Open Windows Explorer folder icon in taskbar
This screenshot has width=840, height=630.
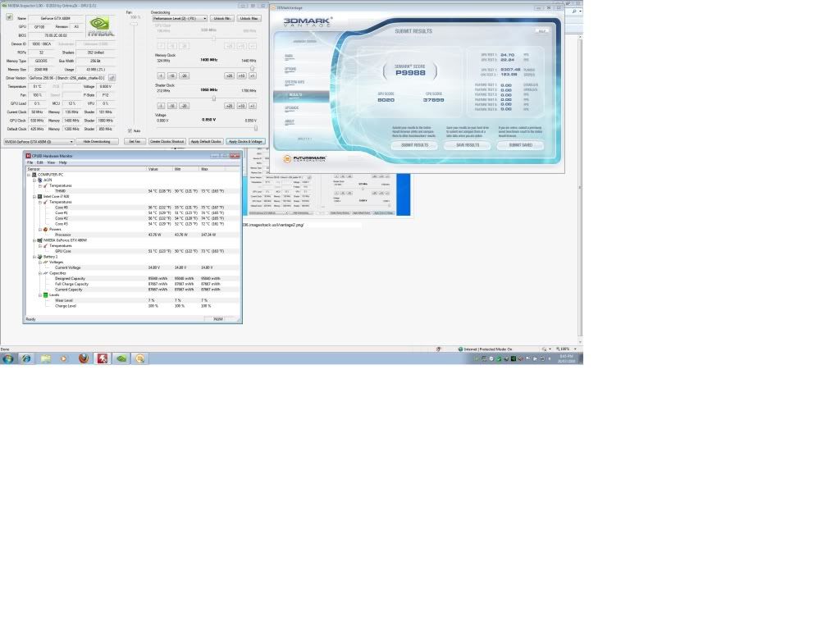(46, 358)
